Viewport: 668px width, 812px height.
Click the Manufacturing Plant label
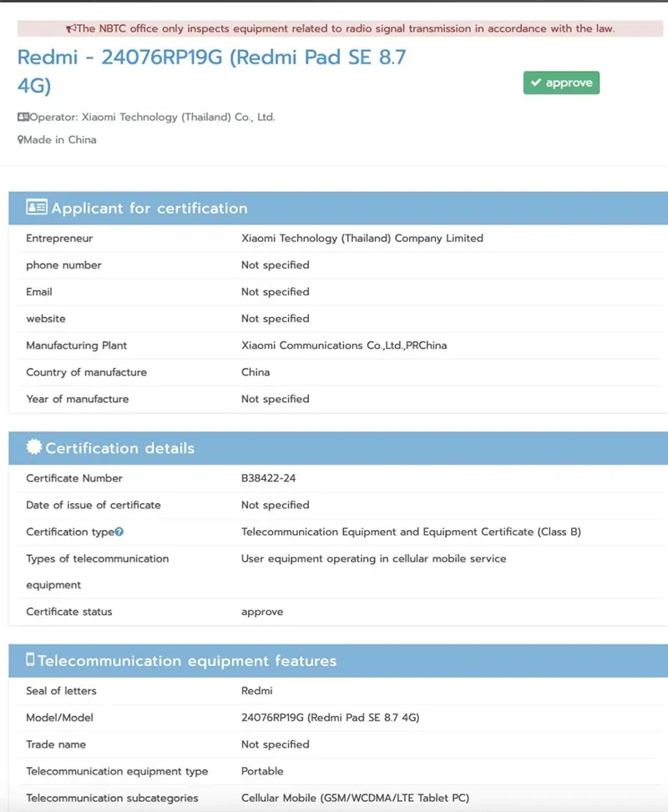[x=77, y=345]
